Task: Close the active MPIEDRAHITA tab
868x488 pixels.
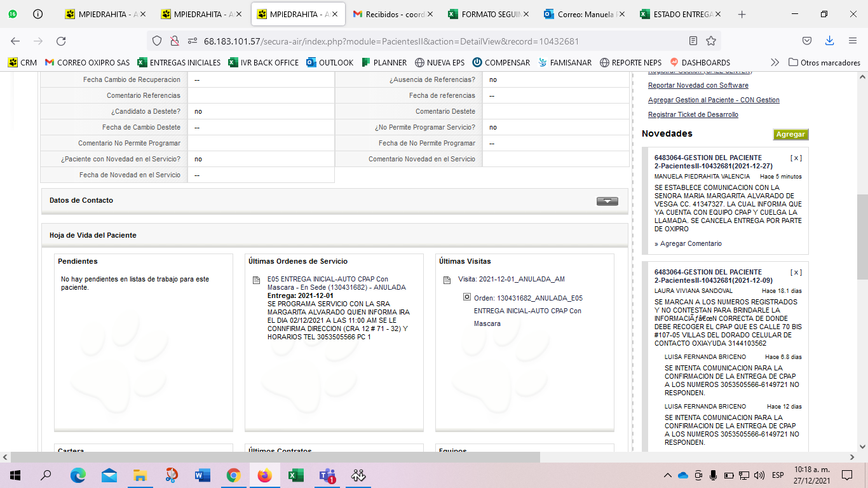Action: [x=335, y=14]
